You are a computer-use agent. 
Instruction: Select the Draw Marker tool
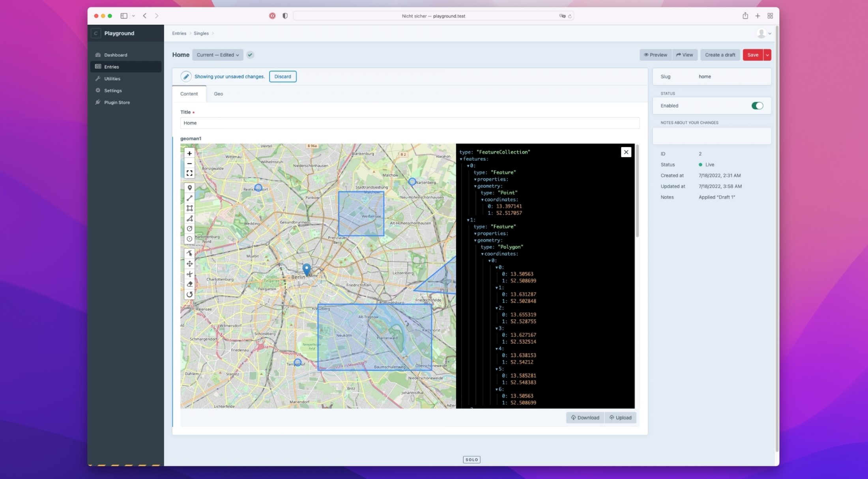189,188
